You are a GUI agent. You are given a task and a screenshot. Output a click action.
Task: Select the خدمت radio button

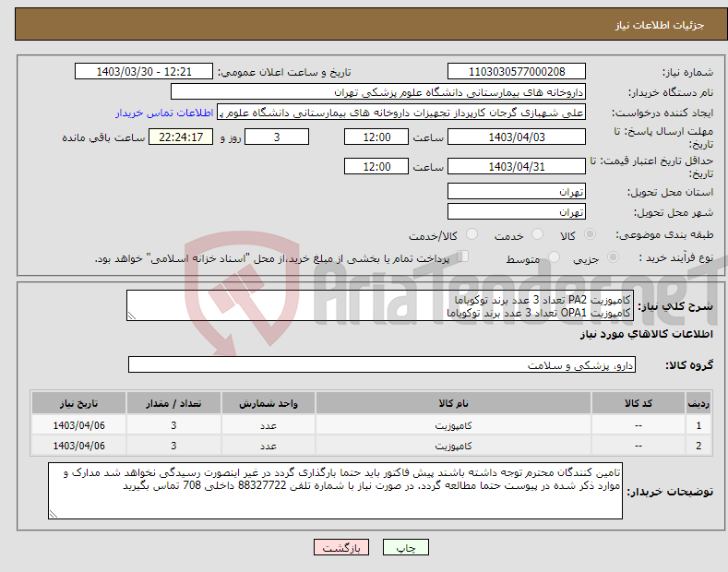pyautogui.click(x=537, y=234)
